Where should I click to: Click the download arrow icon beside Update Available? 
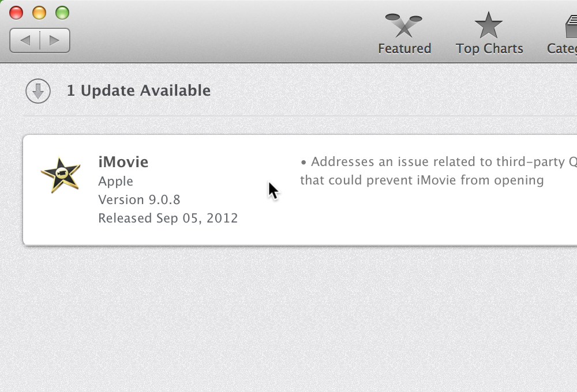coord(38,91)
